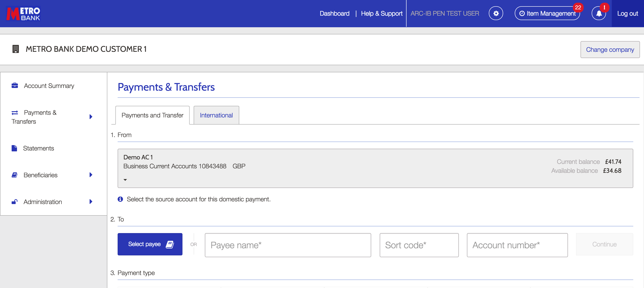Image resolution: width=644 pixels, height=288 pixels.
Task: Click 'Business Current Accounts 10843488' text
Action: pyautogui.click(x=175, y=166)
